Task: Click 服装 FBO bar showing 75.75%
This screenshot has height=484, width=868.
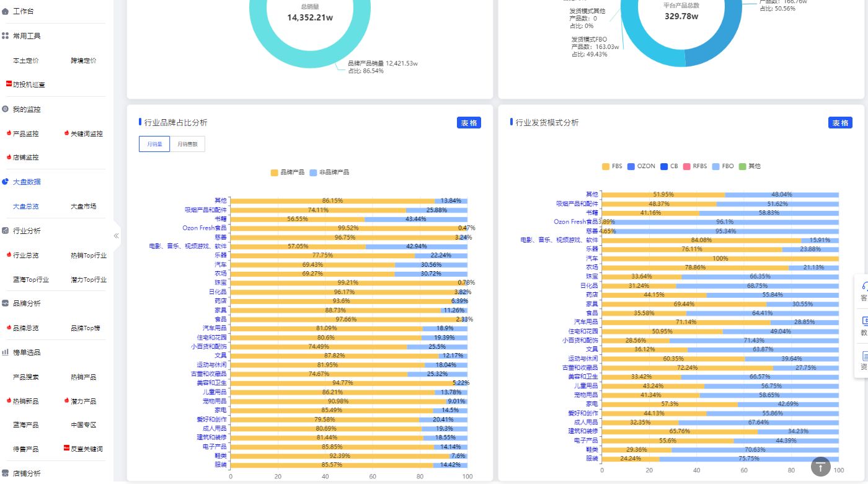Action: pos(749,459)
